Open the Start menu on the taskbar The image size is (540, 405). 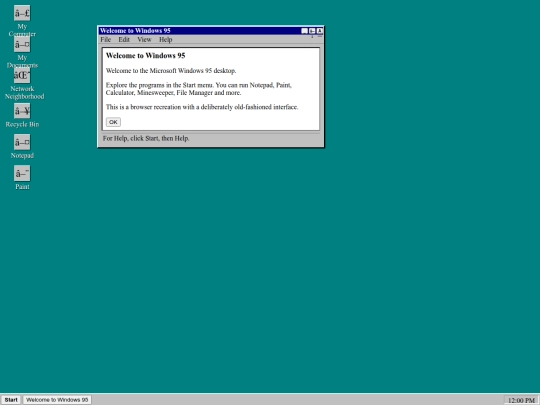(x=11, y=399)
